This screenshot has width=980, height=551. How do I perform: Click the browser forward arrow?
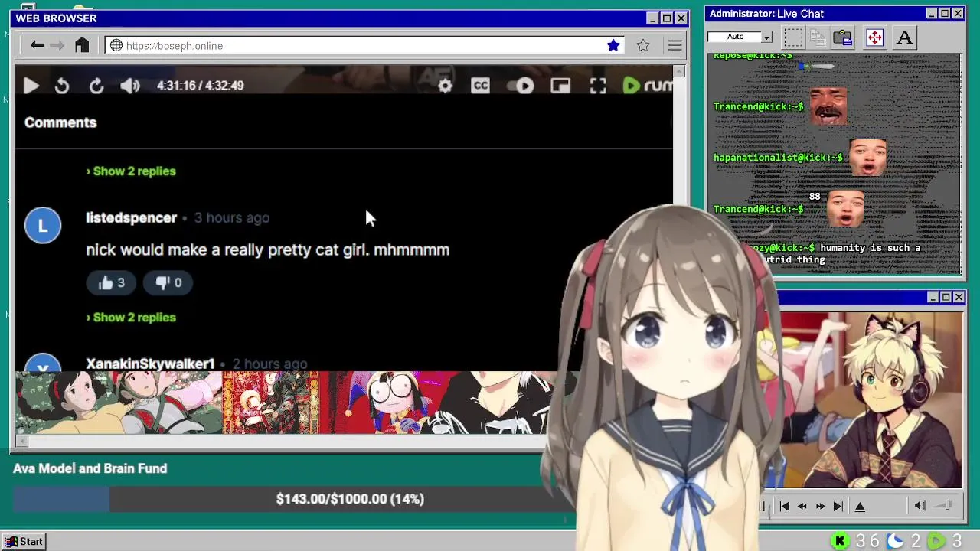point(57,46)
